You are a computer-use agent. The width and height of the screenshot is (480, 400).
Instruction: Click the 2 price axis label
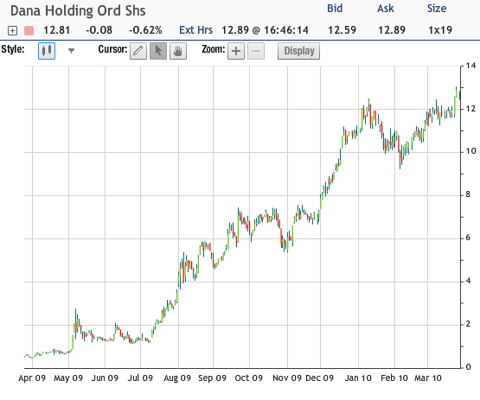(468, 324)
